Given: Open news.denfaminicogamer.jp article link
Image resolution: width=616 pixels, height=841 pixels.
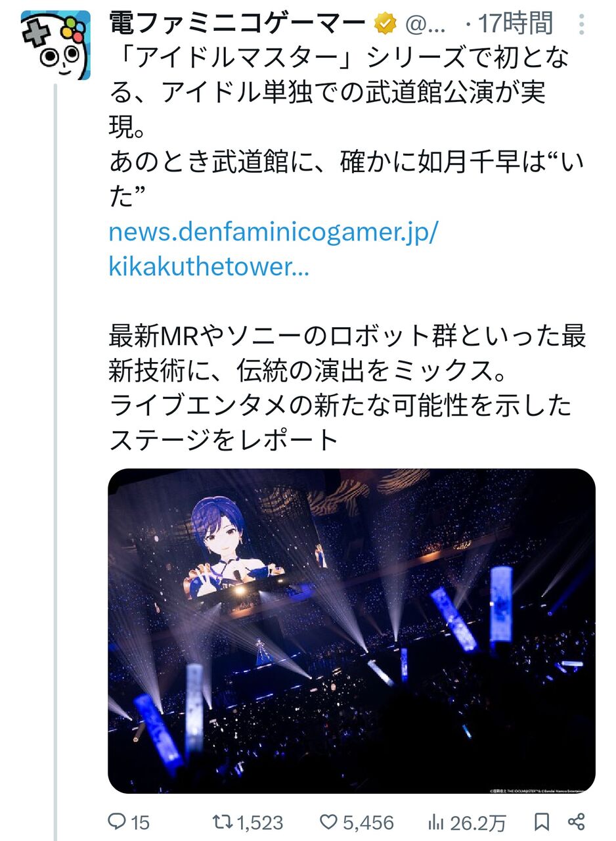Looking at the screenshot, I should pos(273,250).
